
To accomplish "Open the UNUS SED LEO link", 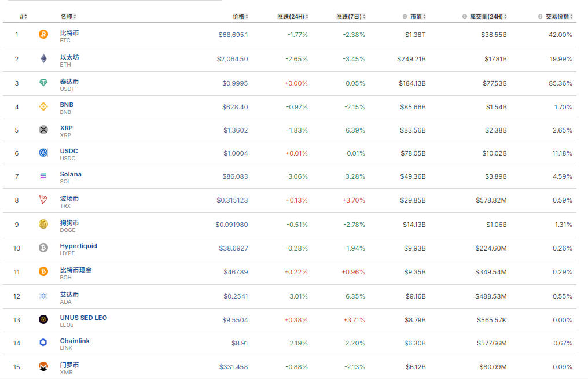I will pyautogui.click(x=83, y=318).
